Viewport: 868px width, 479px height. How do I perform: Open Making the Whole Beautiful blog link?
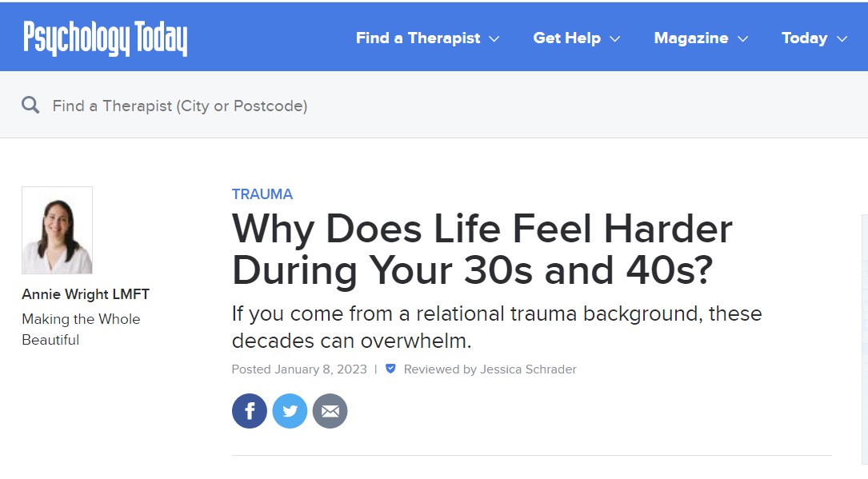point(81,329)
